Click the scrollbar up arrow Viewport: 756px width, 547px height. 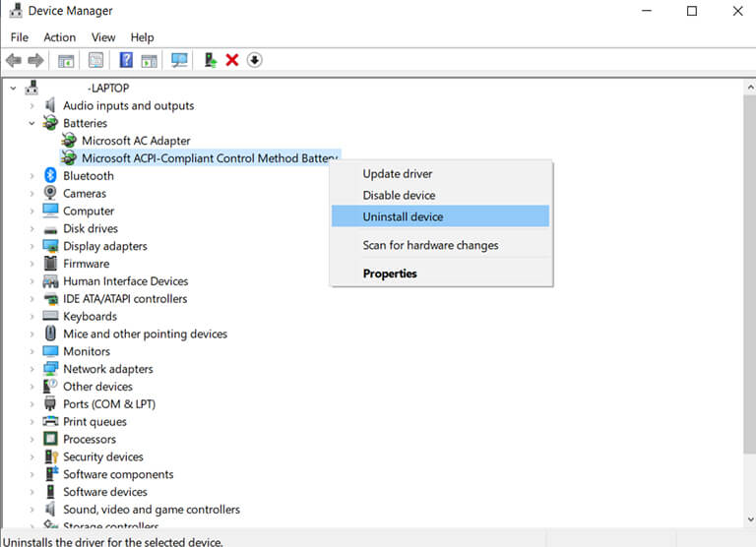750,88
